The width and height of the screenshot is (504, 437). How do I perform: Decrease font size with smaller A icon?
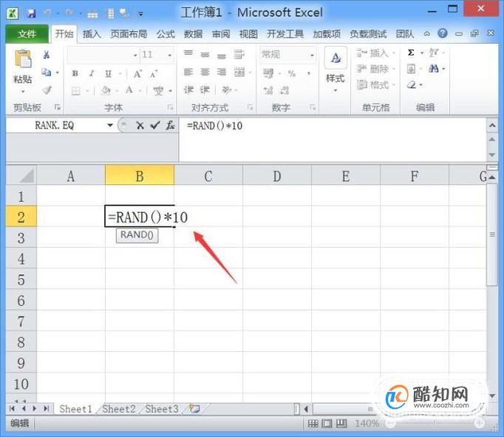[x=154, y=74]
